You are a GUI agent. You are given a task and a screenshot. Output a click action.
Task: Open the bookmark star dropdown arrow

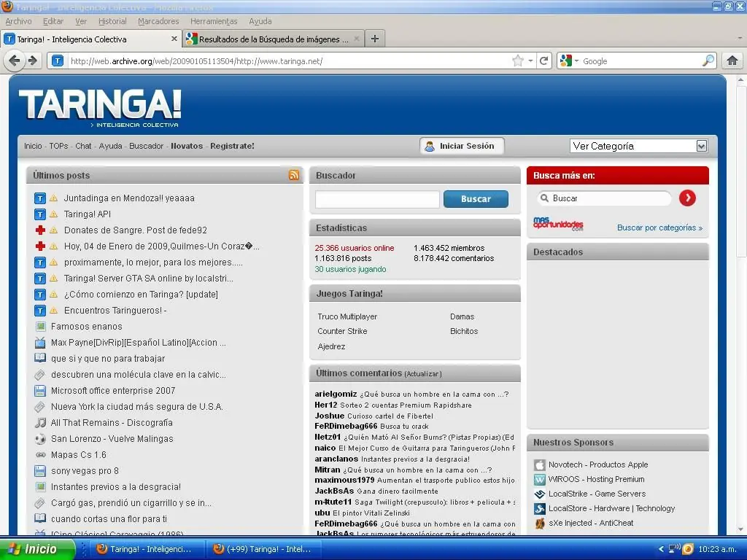tap(530, 61)
